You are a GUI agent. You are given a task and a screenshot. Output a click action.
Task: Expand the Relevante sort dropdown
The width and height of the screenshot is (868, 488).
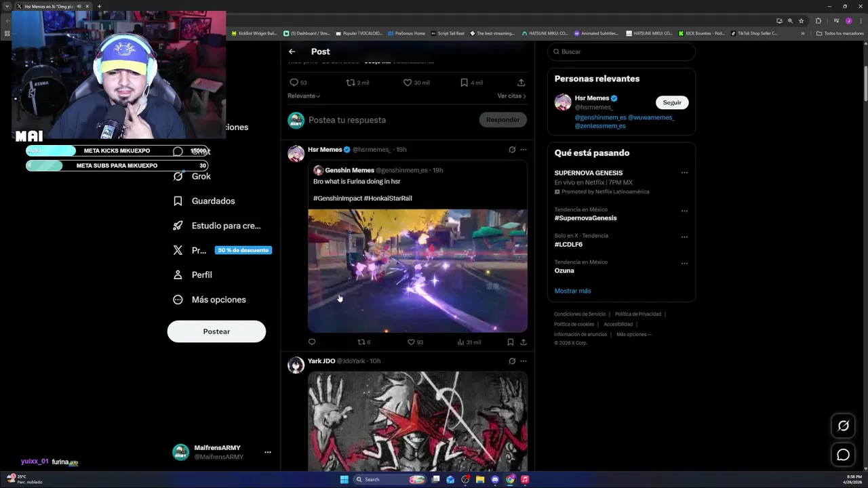[304, 96]
